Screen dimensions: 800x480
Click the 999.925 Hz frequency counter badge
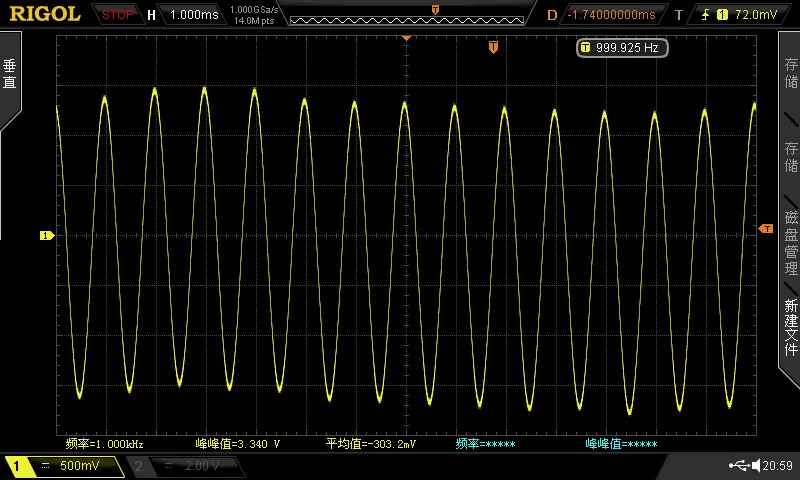(x=622, y=47)
